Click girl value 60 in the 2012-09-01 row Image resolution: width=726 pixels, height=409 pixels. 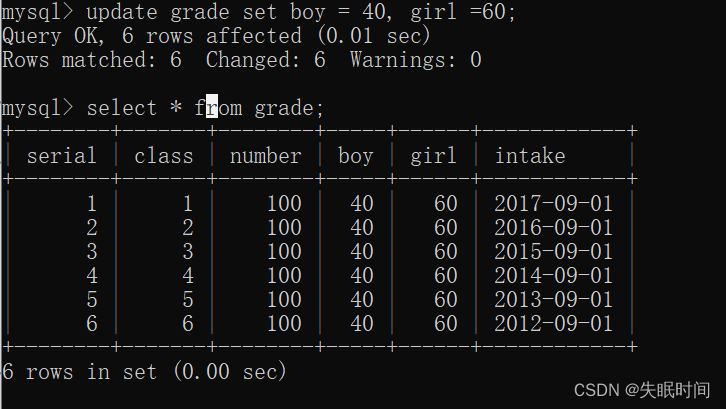coord(445,324)
